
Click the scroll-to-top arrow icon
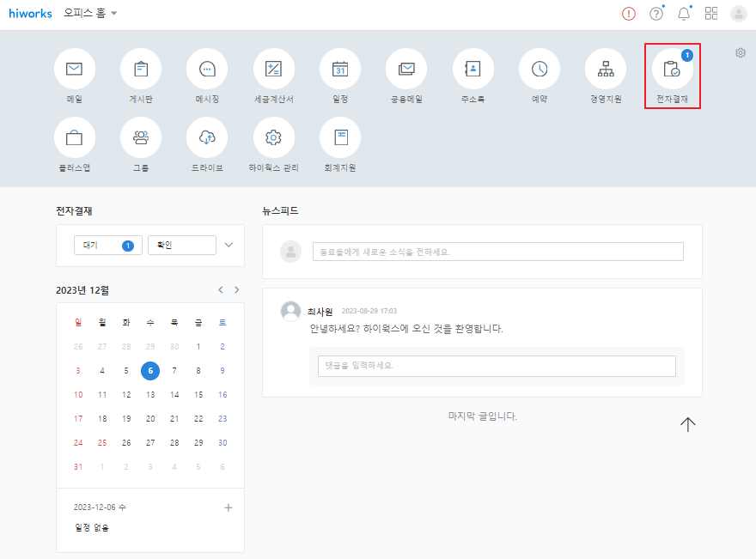[x=688, y=424]
